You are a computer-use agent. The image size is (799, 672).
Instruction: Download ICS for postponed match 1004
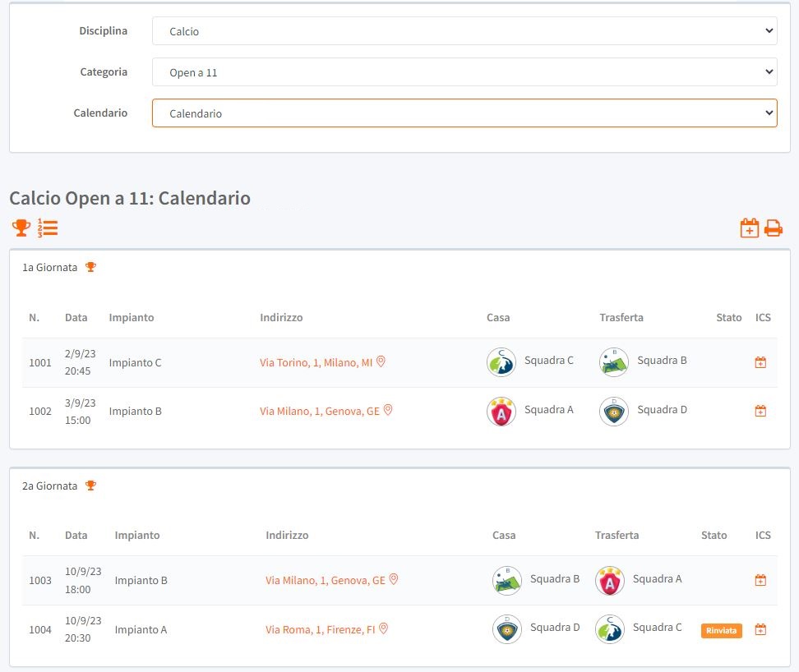pyautogui.click(x=760, y=629)
